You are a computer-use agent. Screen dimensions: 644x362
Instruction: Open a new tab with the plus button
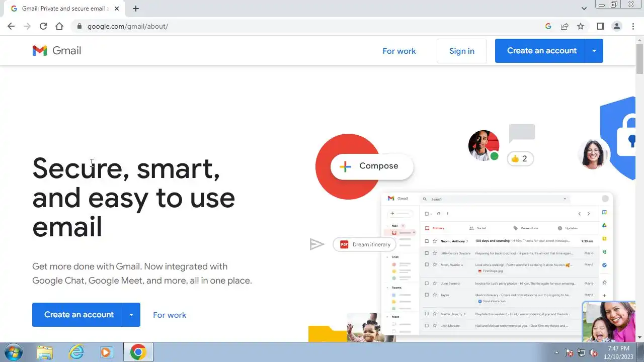(136, 9)
